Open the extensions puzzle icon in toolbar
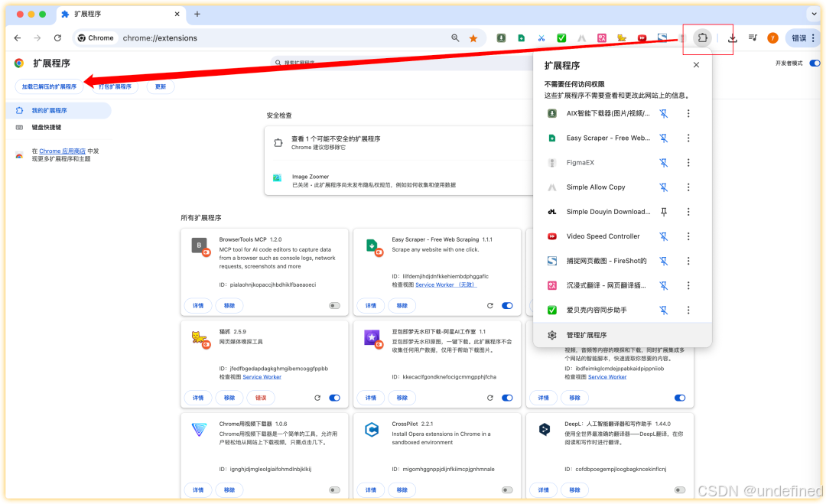The width and height of the screenshot is (826, 504). coord(702,38)
